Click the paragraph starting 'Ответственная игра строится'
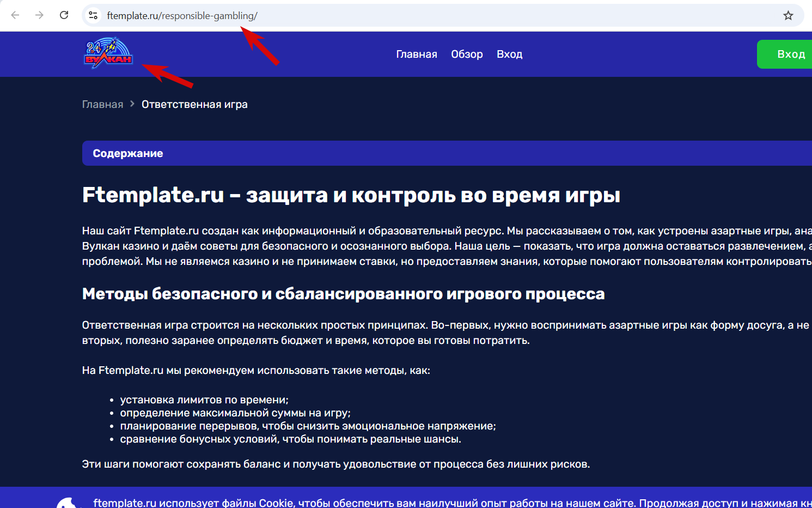This screenshot has width=812, height=508. (x=447, y=332)
